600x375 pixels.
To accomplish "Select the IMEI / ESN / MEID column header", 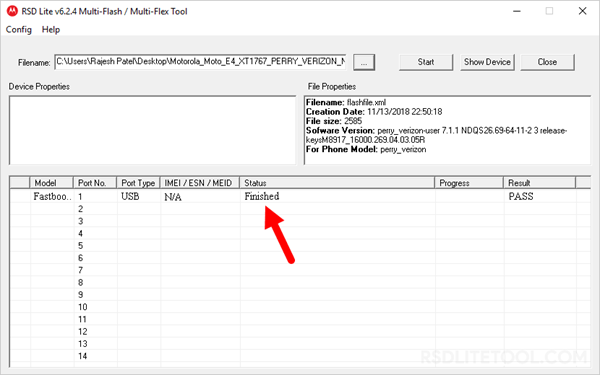I will tap(200, 183).
